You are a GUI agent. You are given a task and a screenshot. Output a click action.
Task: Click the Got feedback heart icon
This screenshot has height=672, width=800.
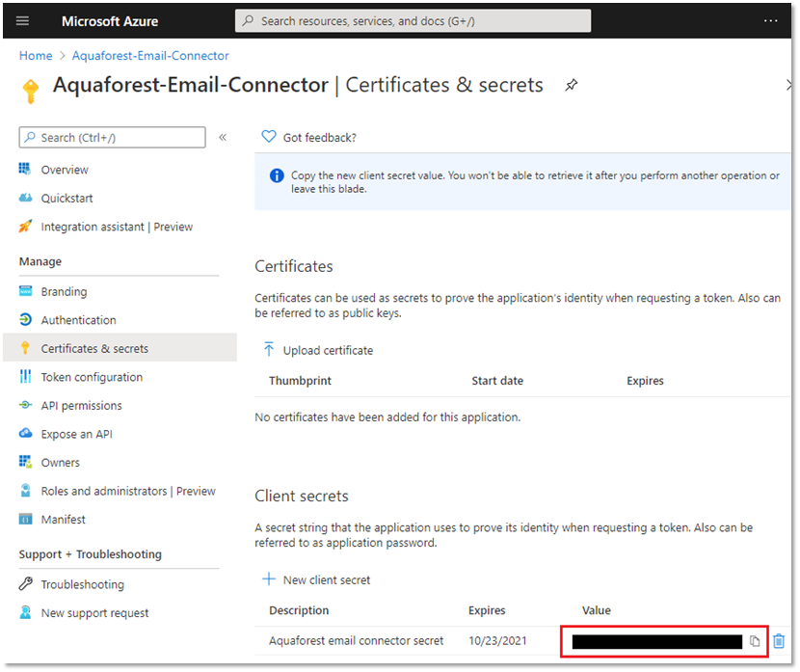pyautogui.click(x=269, y=137)
